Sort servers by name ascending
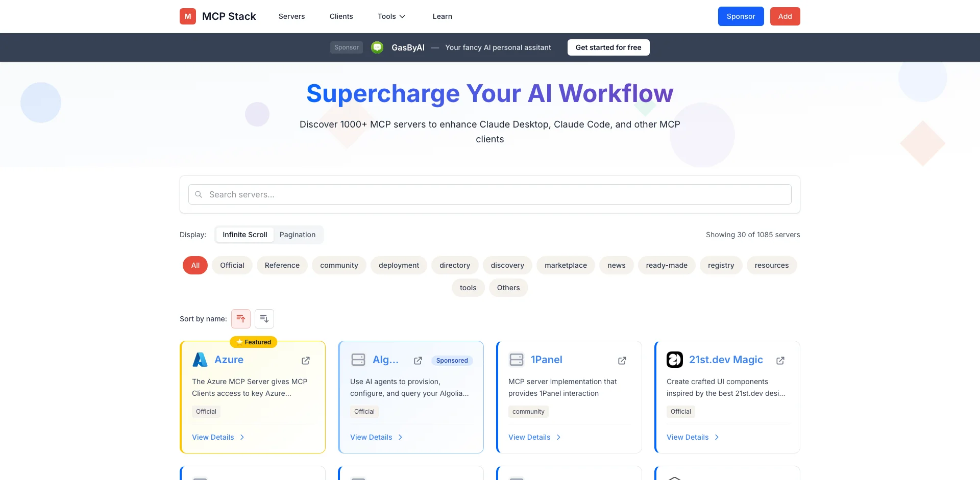This screenshot has width=980, height=480. tap(241, 319)
